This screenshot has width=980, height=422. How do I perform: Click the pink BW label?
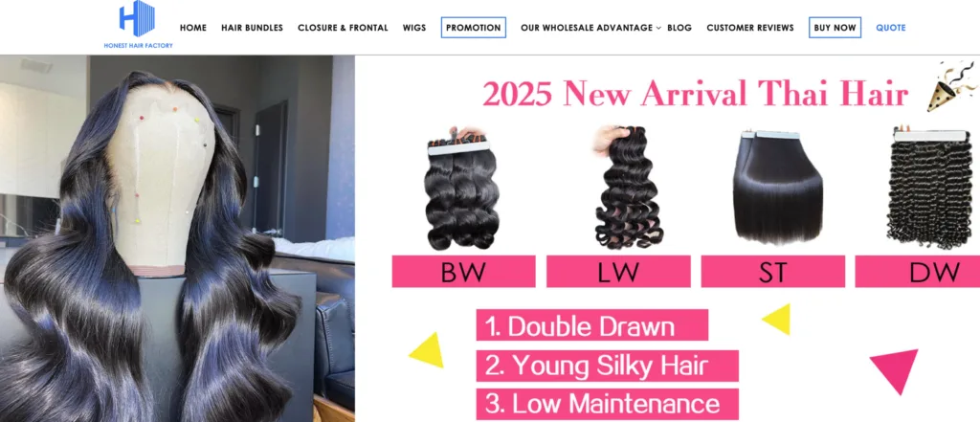(464, 272)
